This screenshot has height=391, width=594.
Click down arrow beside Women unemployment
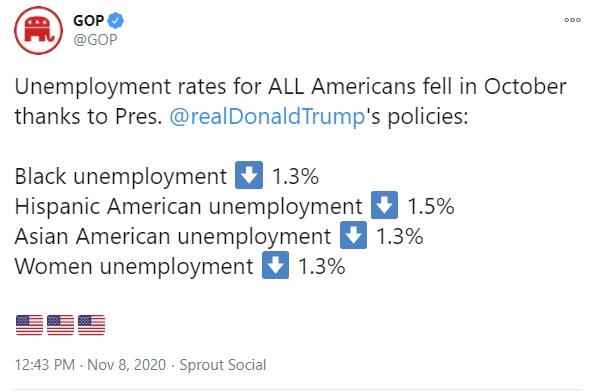275,265
